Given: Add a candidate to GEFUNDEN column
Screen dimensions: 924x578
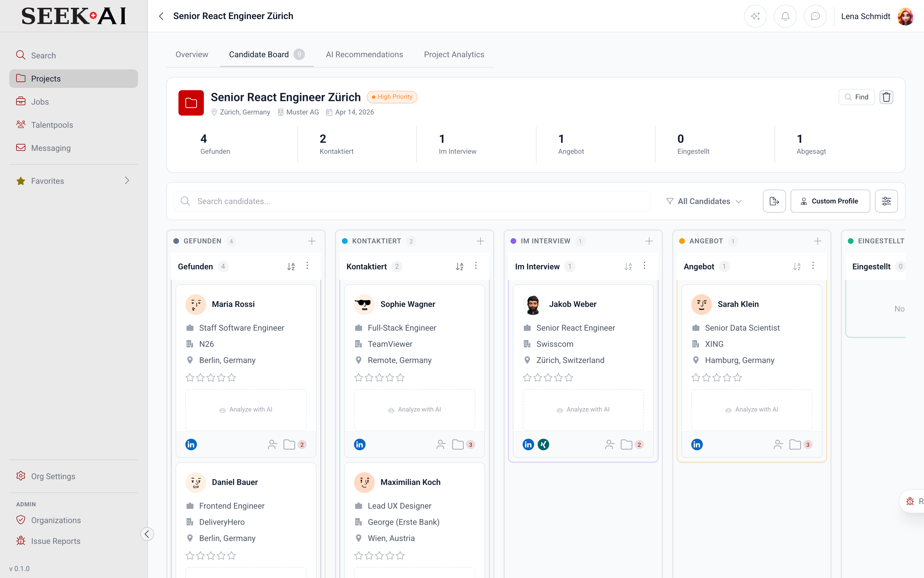Looking at the screenshot, I should 312,241.
